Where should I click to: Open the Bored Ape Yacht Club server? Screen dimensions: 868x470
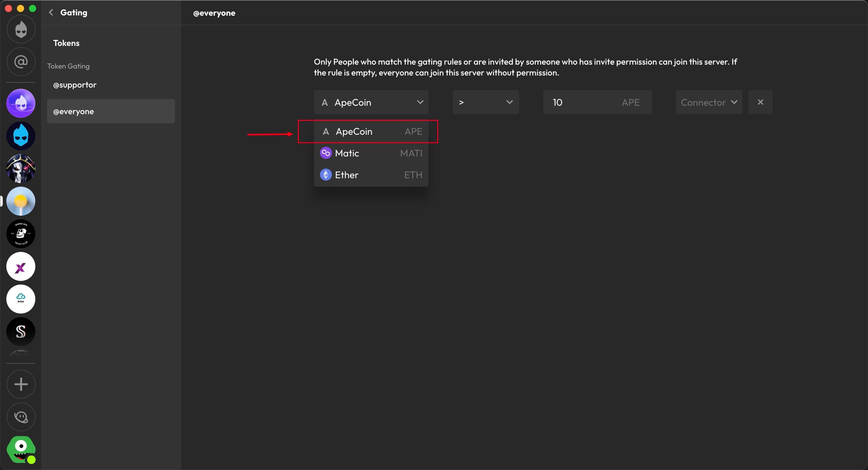point(21,234)
